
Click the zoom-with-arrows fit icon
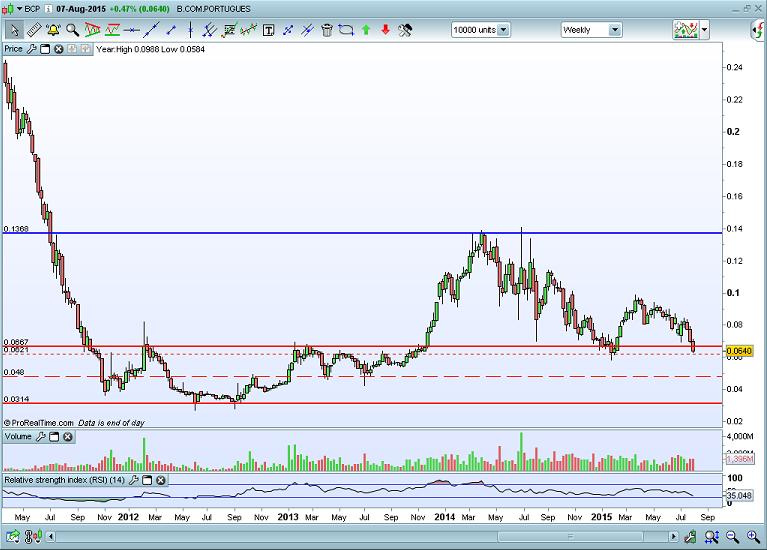(712, 537)
